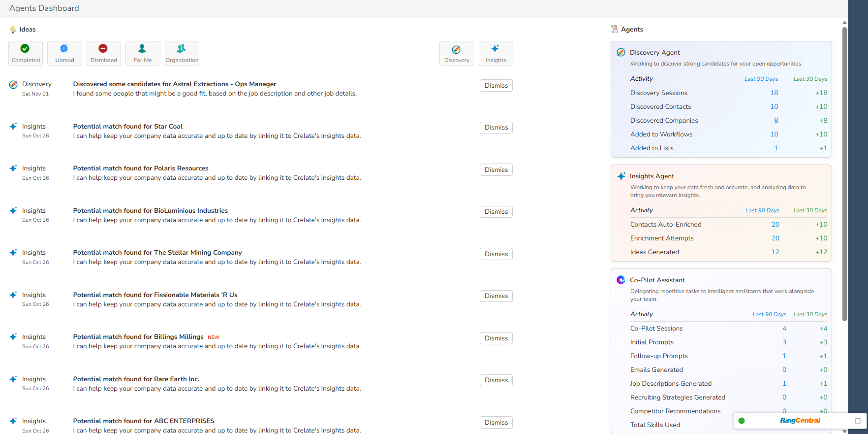Click the Co-Pilot Assistant icon

(621, 280)
